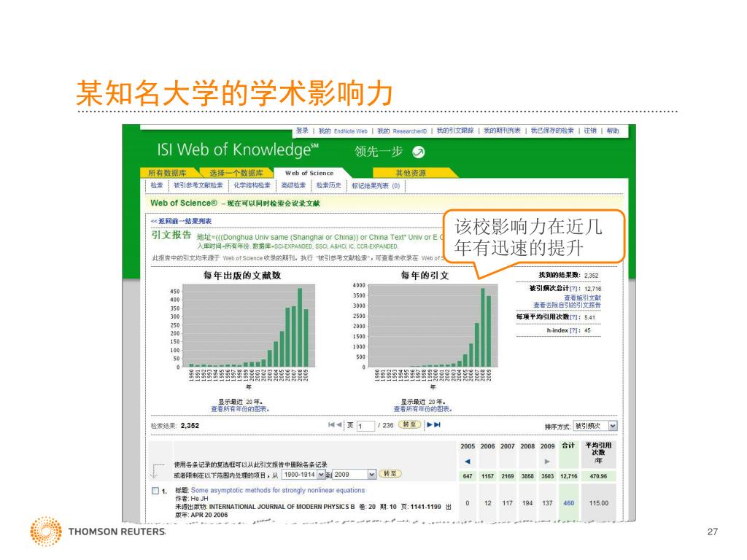Open the 检索 search menu item

coord(157,186)
